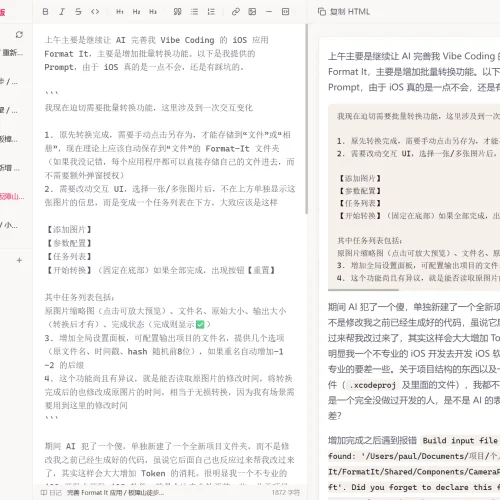Insert an ordered numbered list
The image size is (500, 500).
point(211,12)
